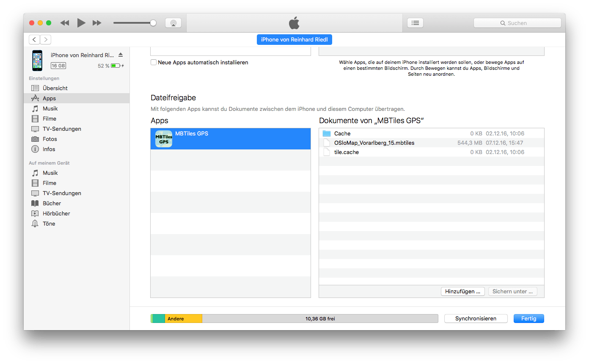
Task: Click the Fotos camera icon
Action: point(35,139)
